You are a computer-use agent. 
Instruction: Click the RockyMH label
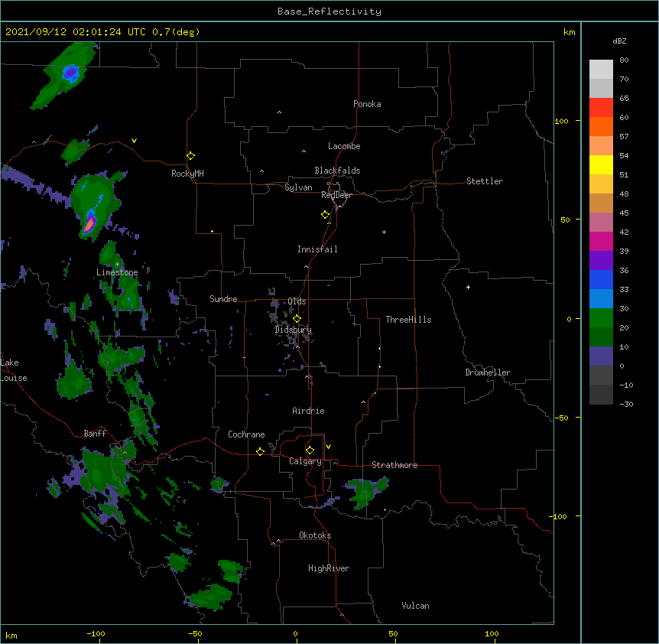click(187, 174)
